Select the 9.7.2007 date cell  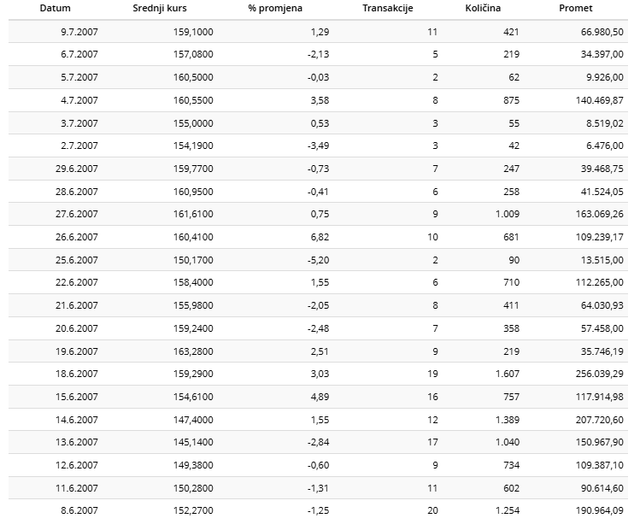80,32
